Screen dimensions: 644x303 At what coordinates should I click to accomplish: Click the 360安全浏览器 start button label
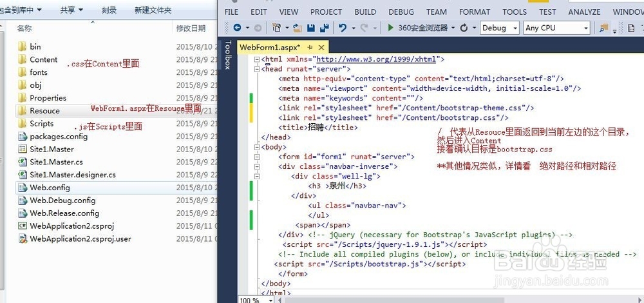[x=423, y=28]
